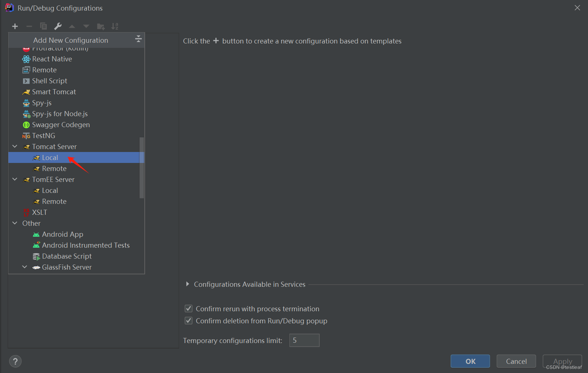Collapse the Other group chevron
Screen dimensions: 588x373
click(x=15, y=223)
